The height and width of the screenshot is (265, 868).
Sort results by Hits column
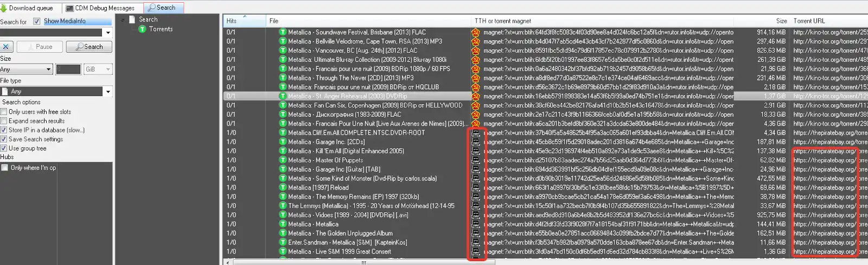click(245, 21)
